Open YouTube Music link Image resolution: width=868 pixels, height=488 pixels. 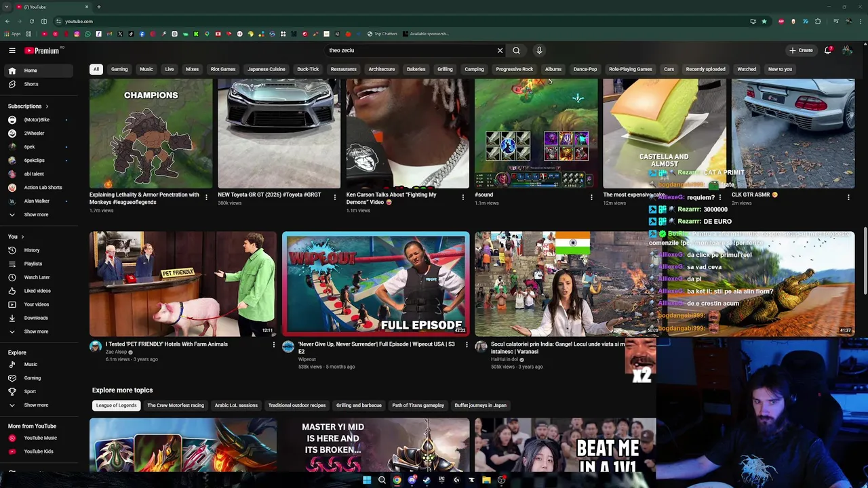40,438
